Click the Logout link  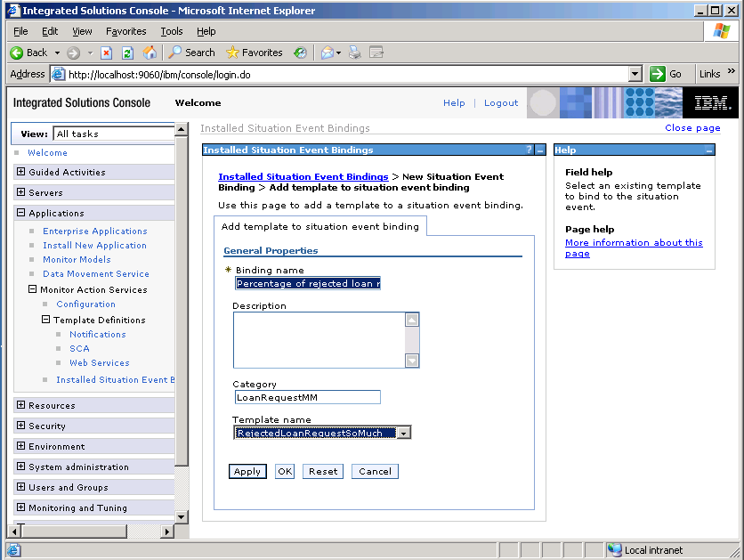pyautogui.click(x=501, y=103)
